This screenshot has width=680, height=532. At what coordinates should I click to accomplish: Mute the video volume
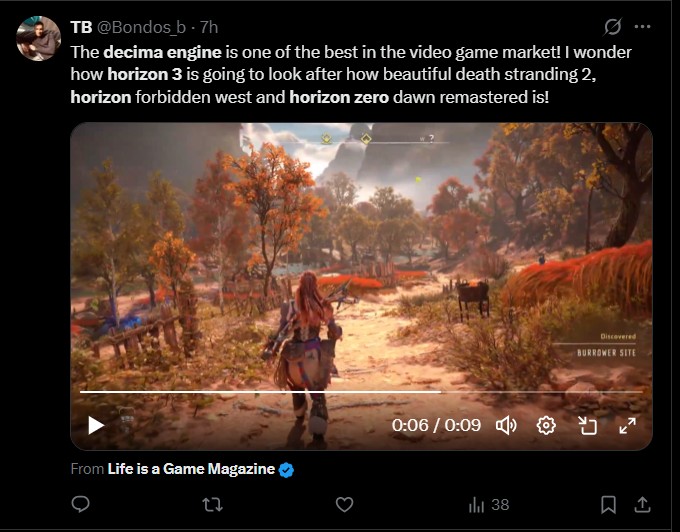point(506,425)
